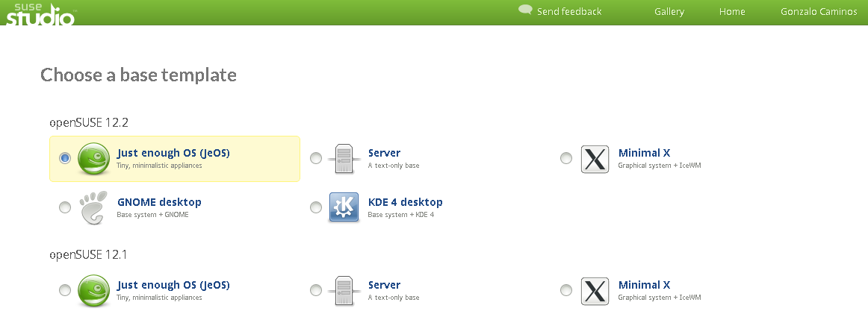Click the Server icon under openSUSE 12.1

click(344, 291)
